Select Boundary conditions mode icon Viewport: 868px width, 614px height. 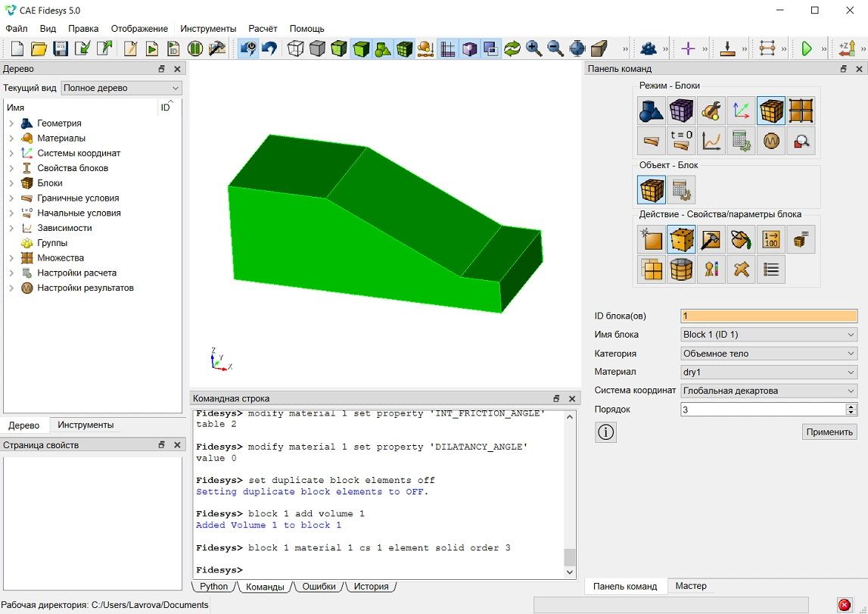tap(652, 141)
